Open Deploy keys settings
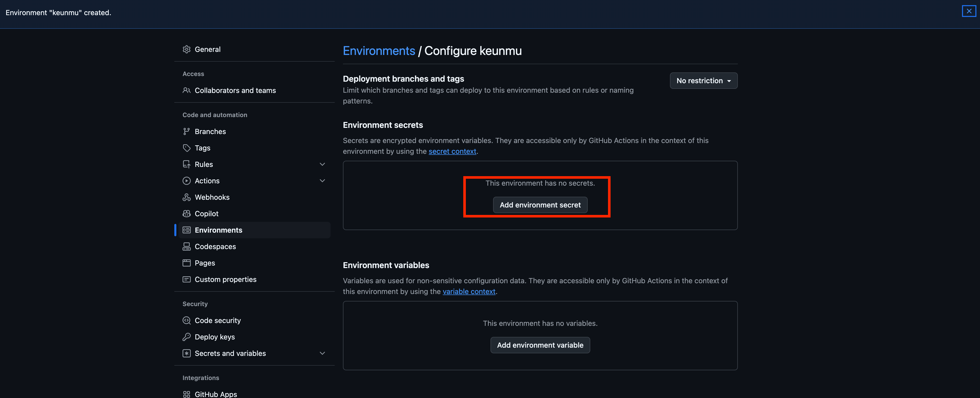The width and height of the screenshot is (980, 398). [x=254, y=337]
